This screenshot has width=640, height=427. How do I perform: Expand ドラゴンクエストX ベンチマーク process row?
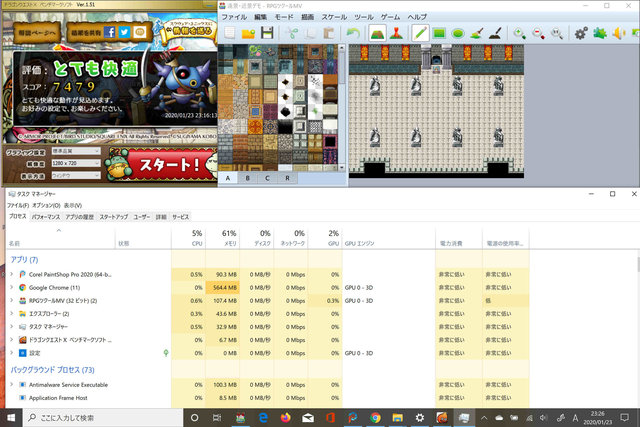11,340
